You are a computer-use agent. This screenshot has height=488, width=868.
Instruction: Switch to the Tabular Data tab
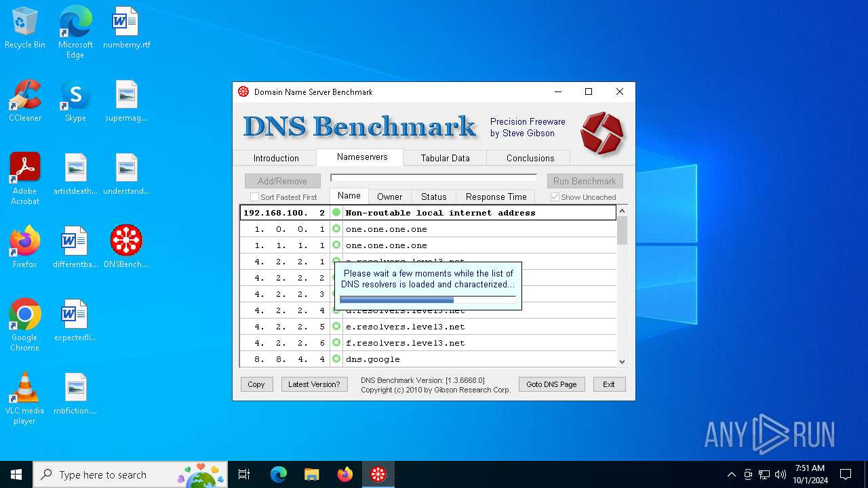[x=445, y=158]
